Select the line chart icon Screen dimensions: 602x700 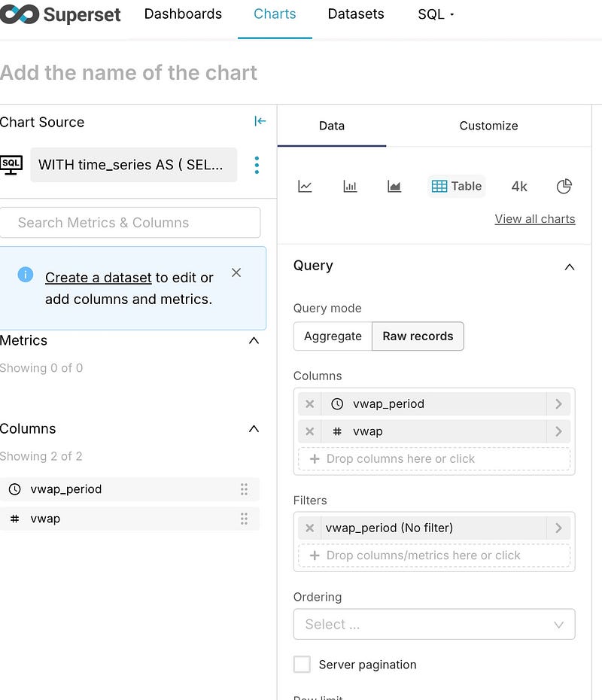(x=305, y=187)
